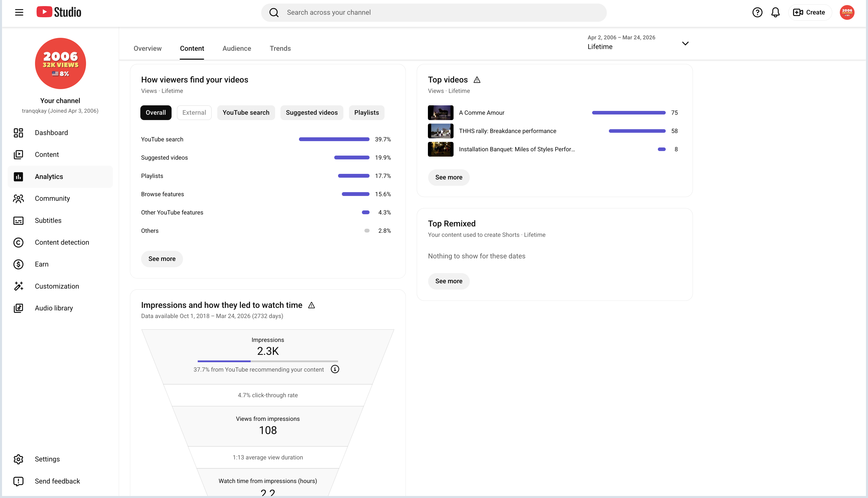Viewport: 868px width, 498px height.
Task: Click the Impressions recommendation progress bar
Action: point(268,361)
